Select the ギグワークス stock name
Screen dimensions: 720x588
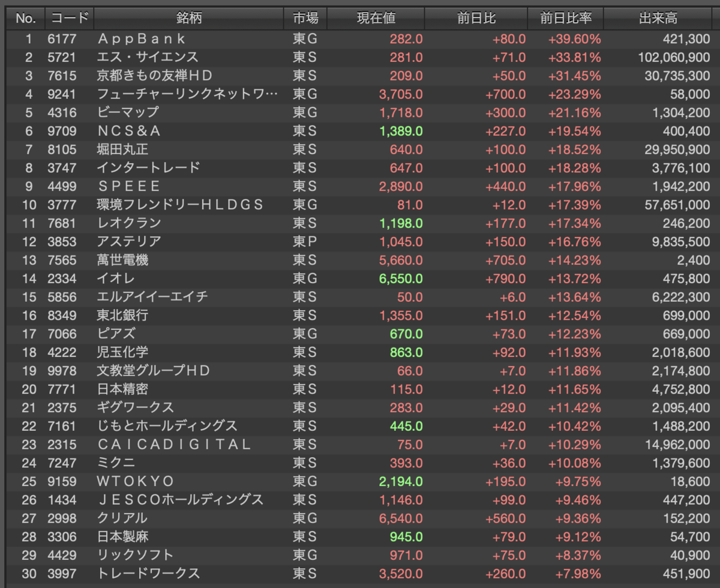(135, 407)
